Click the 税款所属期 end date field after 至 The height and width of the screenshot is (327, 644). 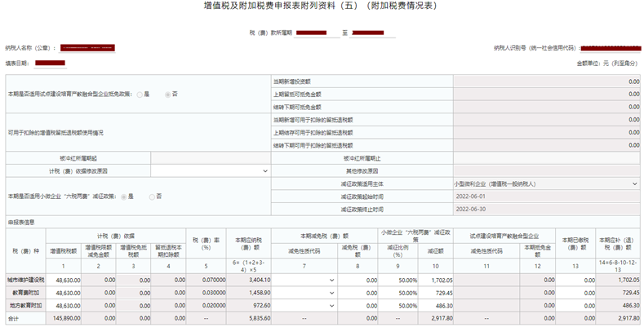[372, 33]
